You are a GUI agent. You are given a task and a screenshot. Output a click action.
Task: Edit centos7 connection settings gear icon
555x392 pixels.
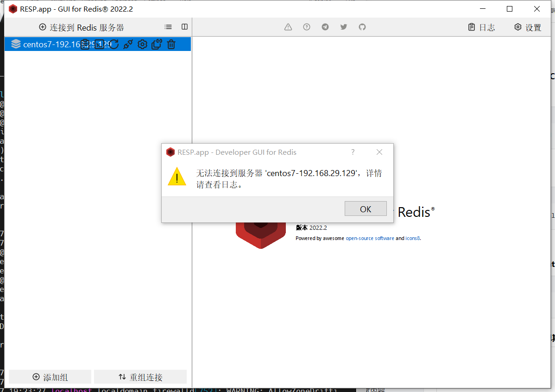click(142, 44)
